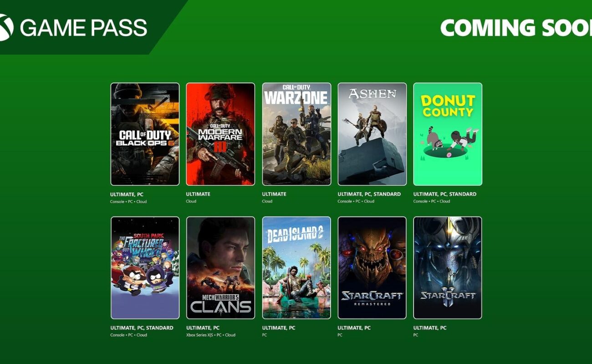Click the Xbox logo icon

(6, 27)
